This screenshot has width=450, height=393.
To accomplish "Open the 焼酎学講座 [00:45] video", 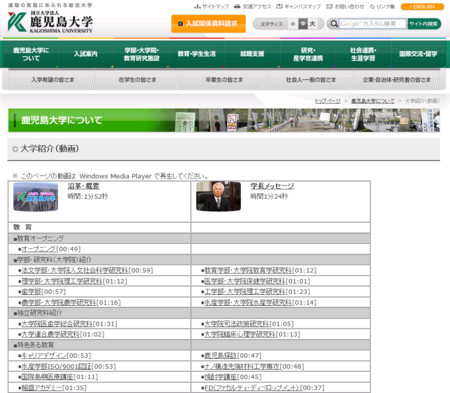I will [x=220, y=377].
